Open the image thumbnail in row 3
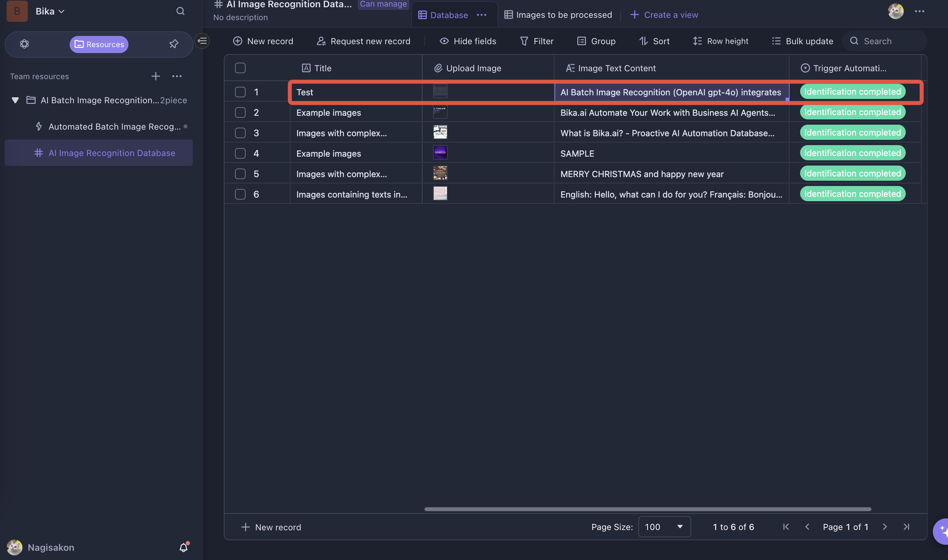 coord(440,133)
